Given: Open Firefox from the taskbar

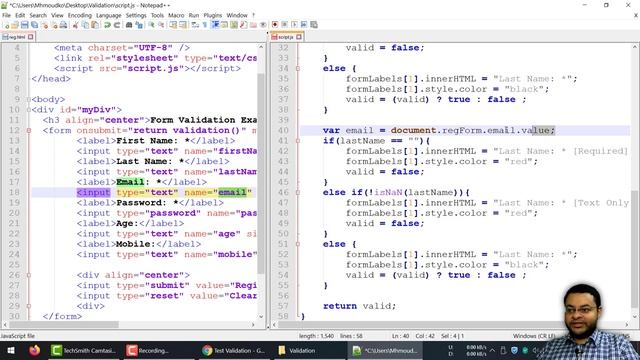Looking at the screenshot, I should (35, 351).
